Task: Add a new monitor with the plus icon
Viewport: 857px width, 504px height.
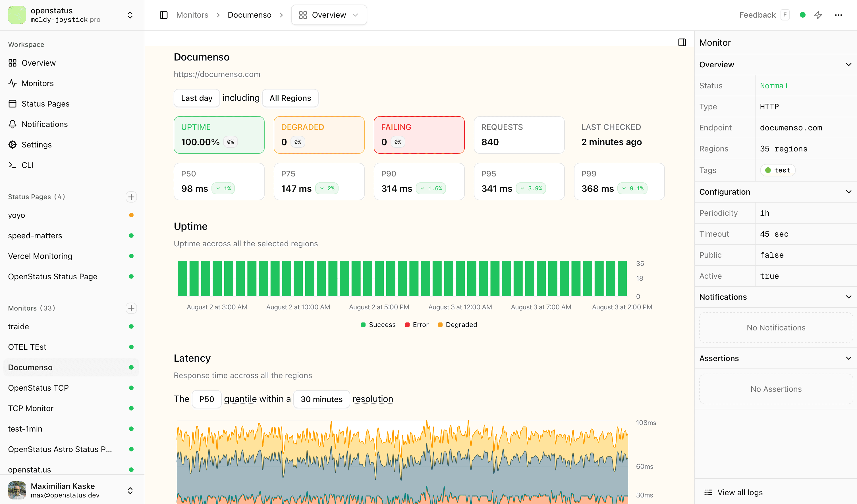Action: (131, 308)
